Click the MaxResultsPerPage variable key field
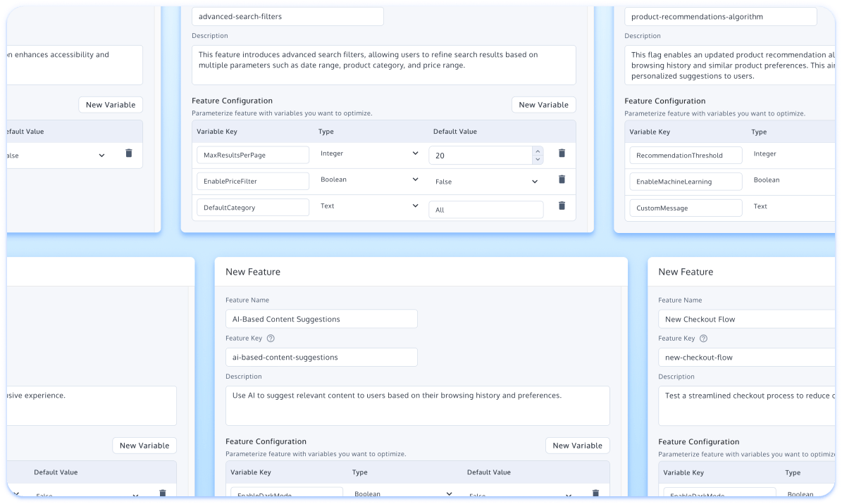Screen dimensions: 842x504 click(253, 155)
